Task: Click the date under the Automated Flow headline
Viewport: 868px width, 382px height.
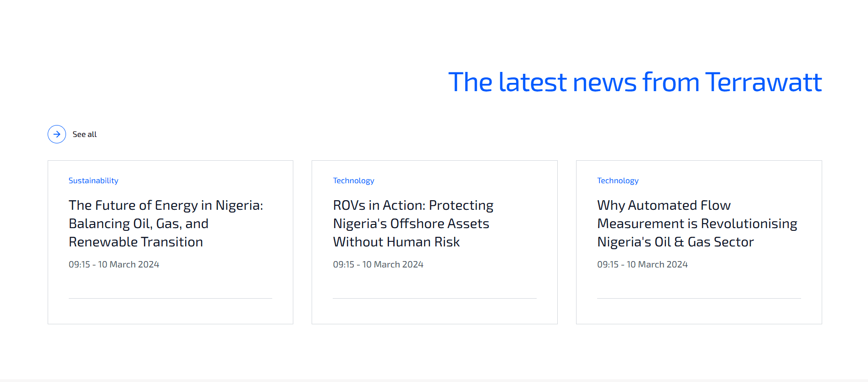Action: pyautogui.click(x=642, y=264)
